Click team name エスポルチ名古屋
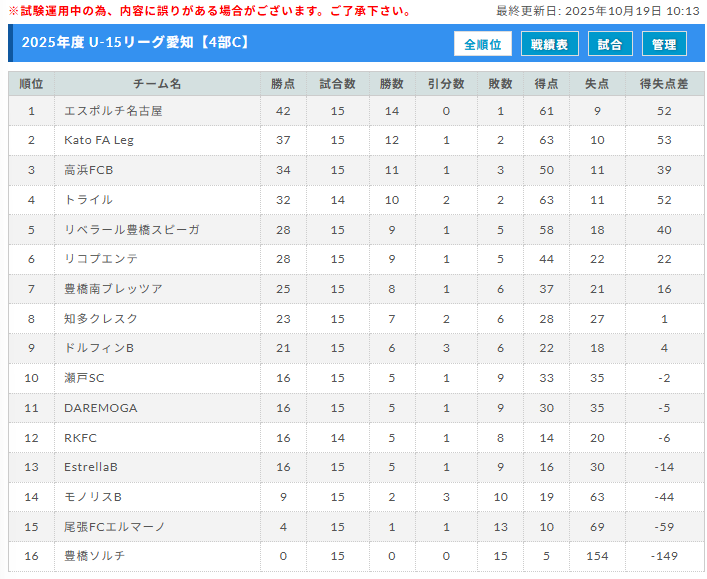707x579 pixels. coord(113,111)
